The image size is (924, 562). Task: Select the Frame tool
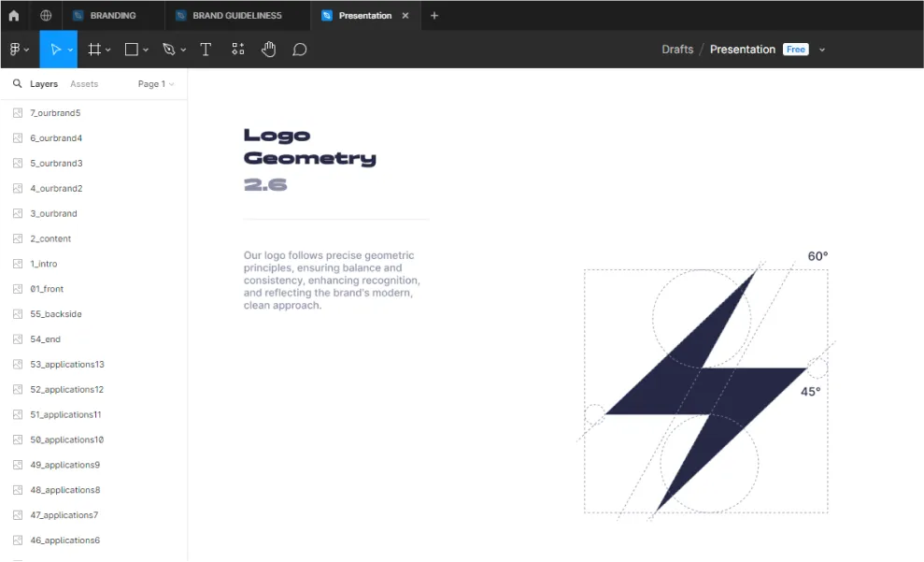click(x=94, y=50)
